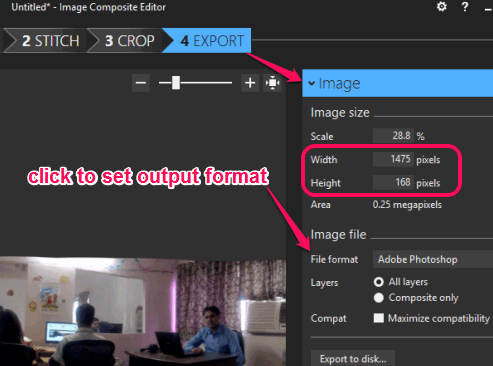This screenshot has height=366, width=493.
Task: Click the stitched panorama preview image
Action: tap(143, 311)
